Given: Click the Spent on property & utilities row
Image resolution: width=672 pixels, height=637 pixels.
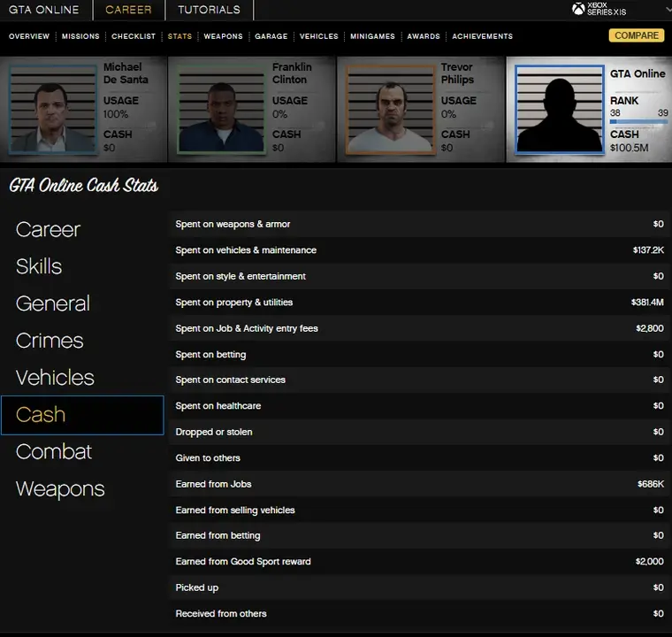Looking at the screenshot, I should 419,303.
